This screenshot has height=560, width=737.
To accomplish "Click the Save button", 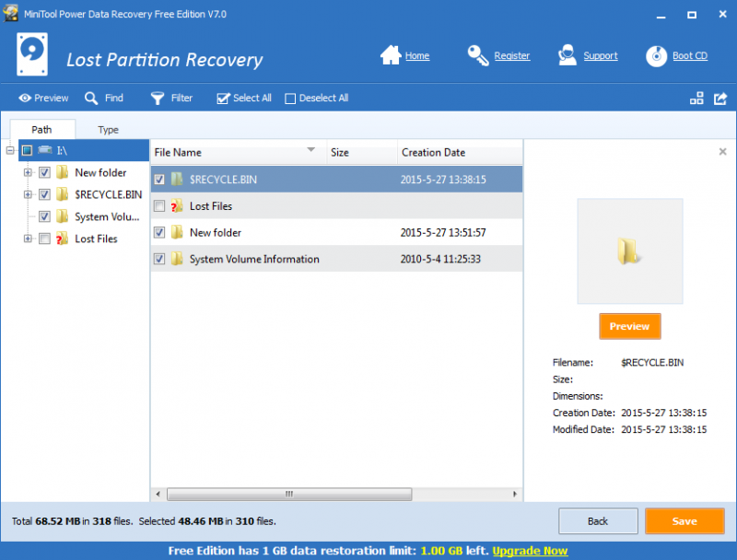I will 684,520.
